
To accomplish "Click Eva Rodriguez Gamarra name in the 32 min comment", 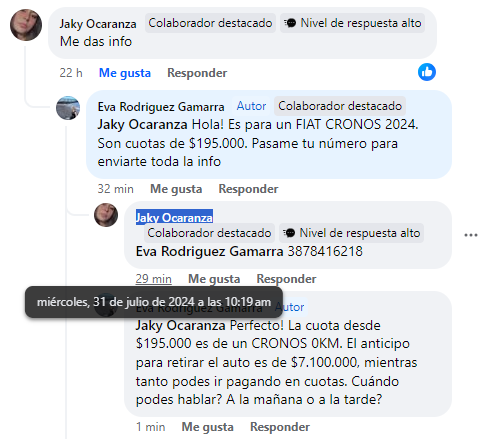I will pyautogui.click(x=161, y=107).
